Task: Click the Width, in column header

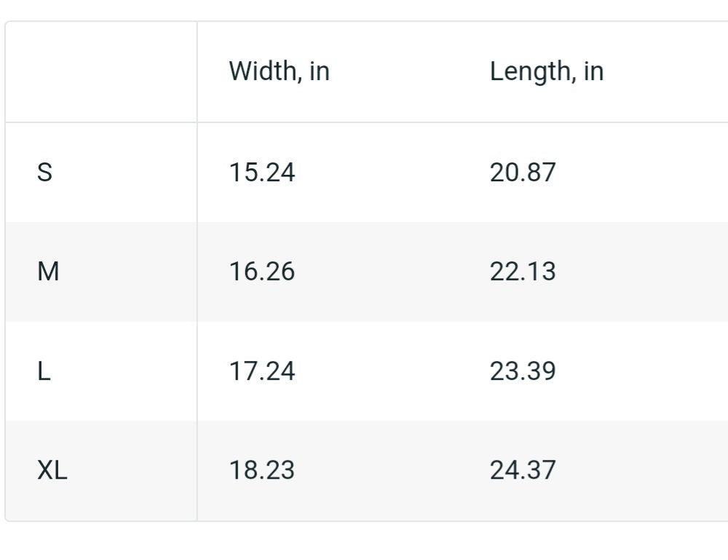Action: (x=279, y=71)
